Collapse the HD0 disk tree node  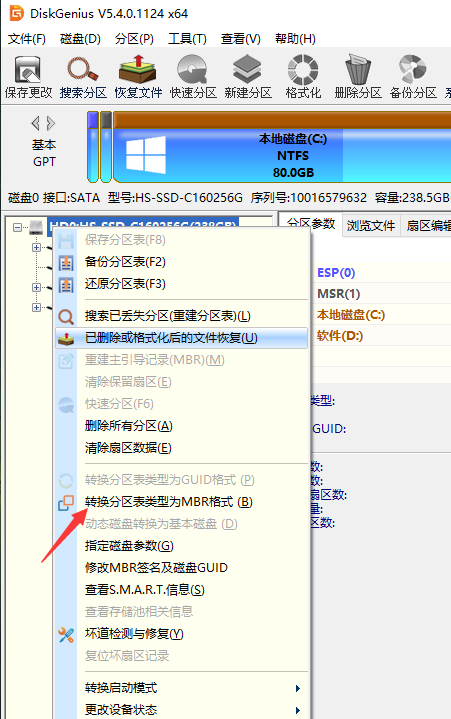tap(17, 227)
